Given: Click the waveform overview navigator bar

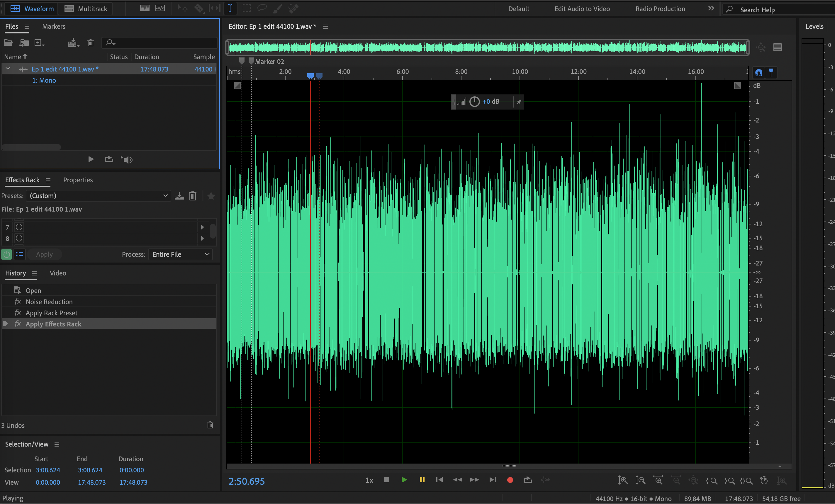Looking at the screenshot, I should 487,47.
